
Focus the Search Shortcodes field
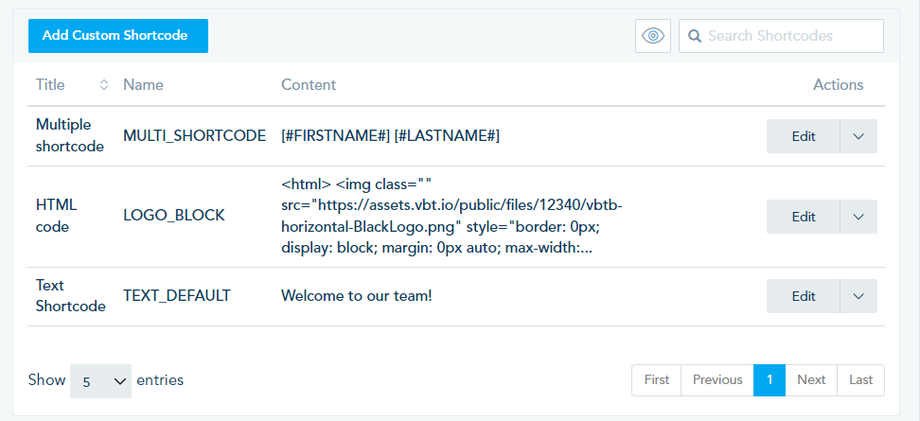pyautogui.click(x=790, y=36)
